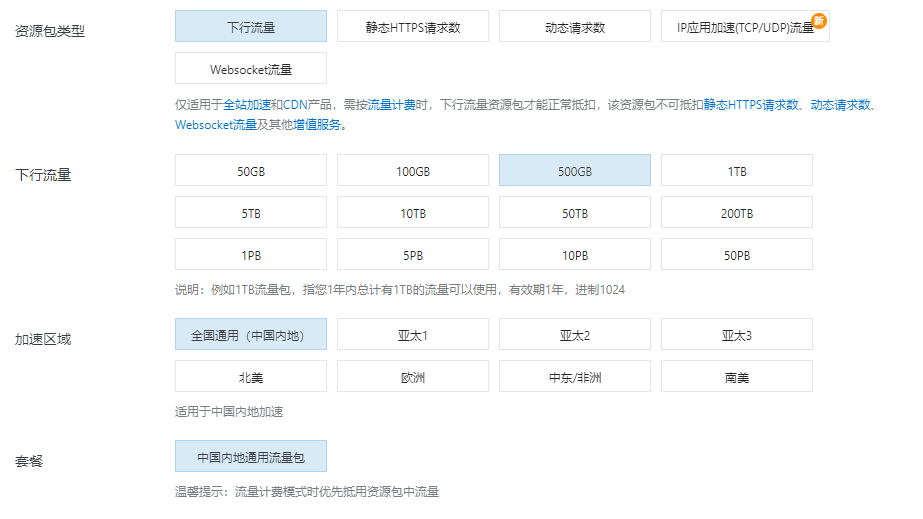Select 全国通用（中国内地） acceleration region
This screenshot has height=519, width=923.
pos(250,335)
